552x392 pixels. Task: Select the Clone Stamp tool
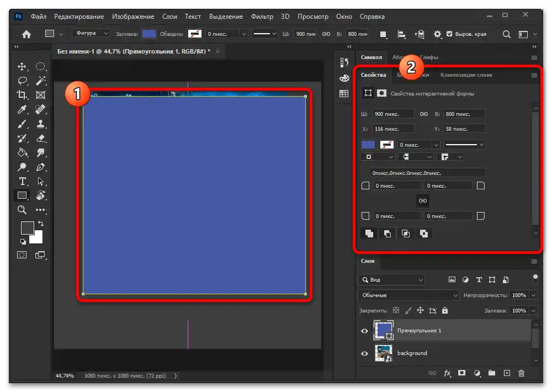click(x=40, y=124)
